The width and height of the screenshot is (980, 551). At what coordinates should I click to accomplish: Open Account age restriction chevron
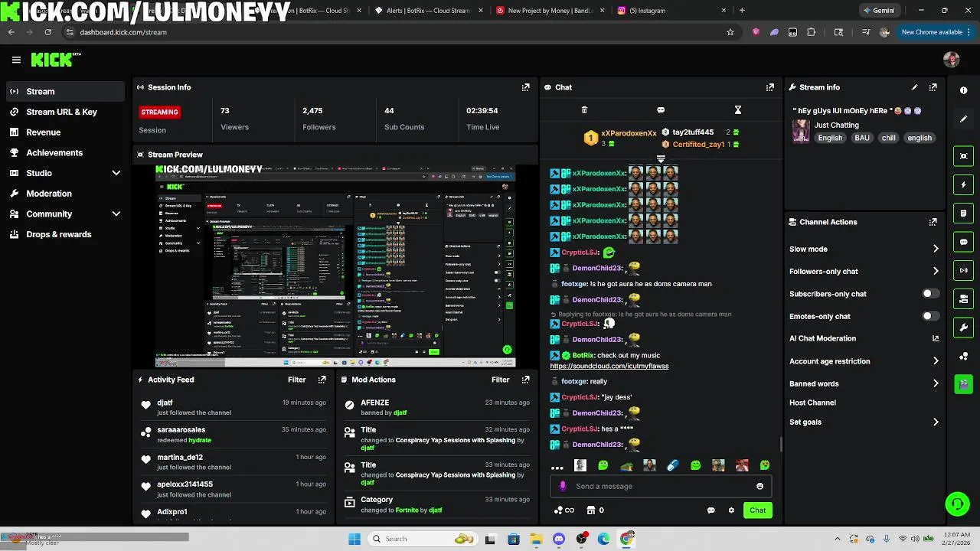click(935, 361)
